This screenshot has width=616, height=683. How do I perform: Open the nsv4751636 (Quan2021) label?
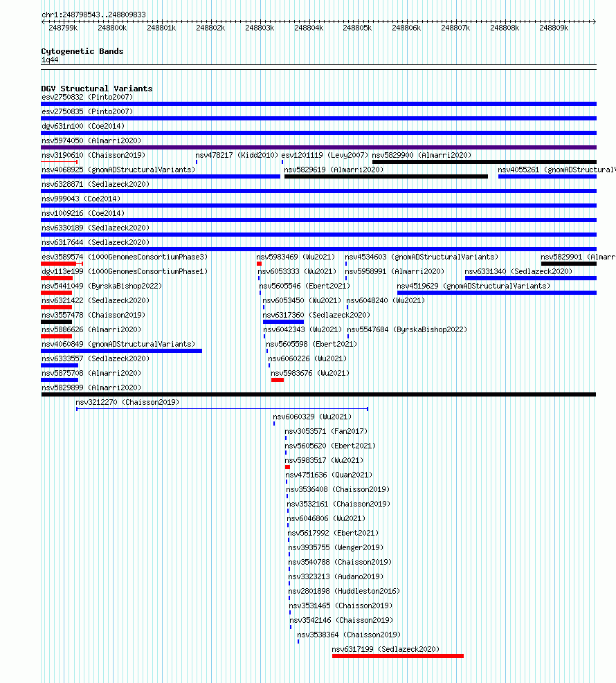pos(329,475)
